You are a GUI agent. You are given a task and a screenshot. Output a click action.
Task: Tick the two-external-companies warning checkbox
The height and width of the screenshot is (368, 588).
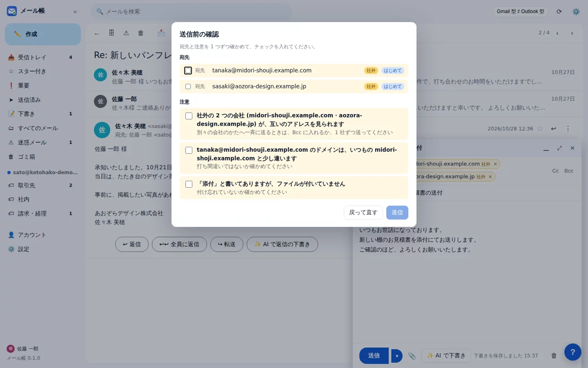tap(189, 116)
